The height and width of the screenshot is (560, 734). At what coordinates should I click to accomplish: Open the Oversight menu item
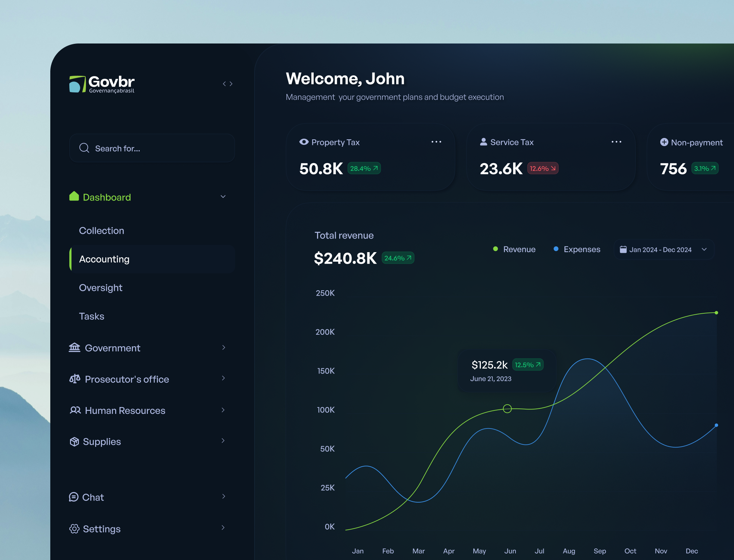pyautogui.click(x=101, y=287)
